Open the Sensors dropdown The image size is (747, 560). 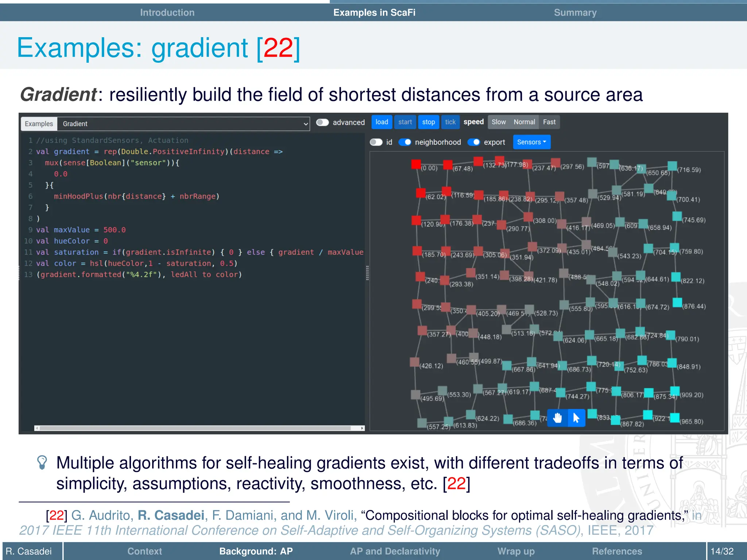[531, 142]
